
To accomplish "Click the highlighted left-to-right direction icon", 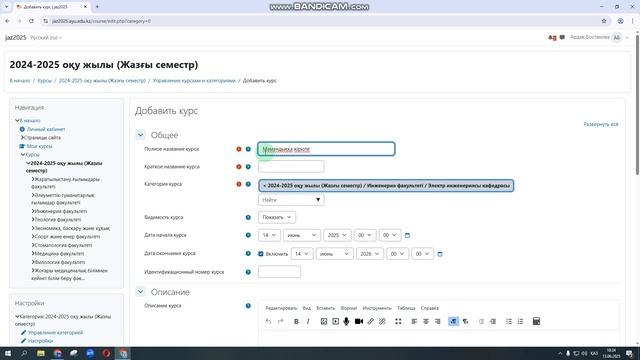I will point(453,322).
